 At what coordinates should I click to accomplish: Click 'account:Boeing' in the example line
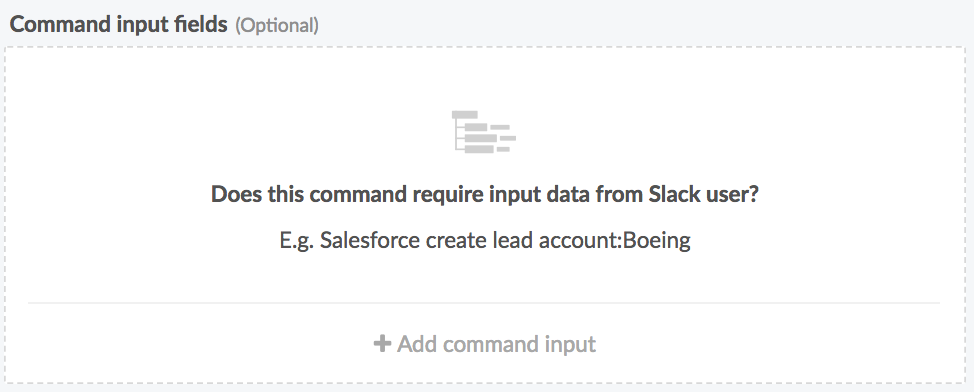pos(614,240)
